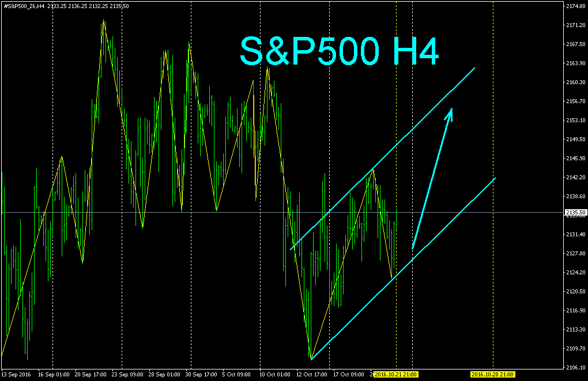Viewport: 588px width, 381px height.
Task: Select the 2109.70 price scale label
Action: 576,348
